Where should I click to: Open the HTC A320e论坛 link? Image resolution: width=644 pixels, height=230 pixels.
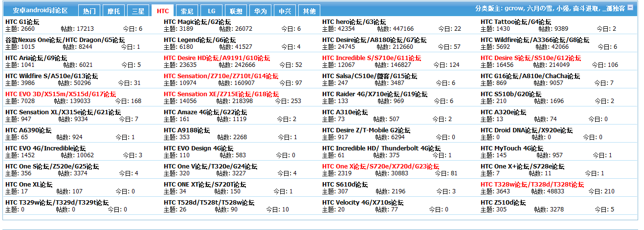pos(503,112)
